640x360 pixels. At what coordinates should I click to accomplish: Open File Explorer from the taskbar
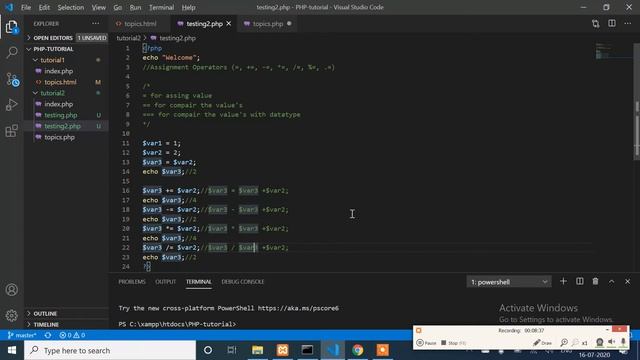tap(257, 350)
